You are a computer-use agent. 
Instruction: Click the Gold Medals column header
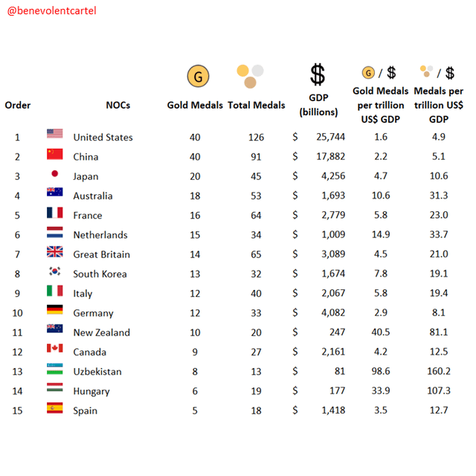pos(195,105)
